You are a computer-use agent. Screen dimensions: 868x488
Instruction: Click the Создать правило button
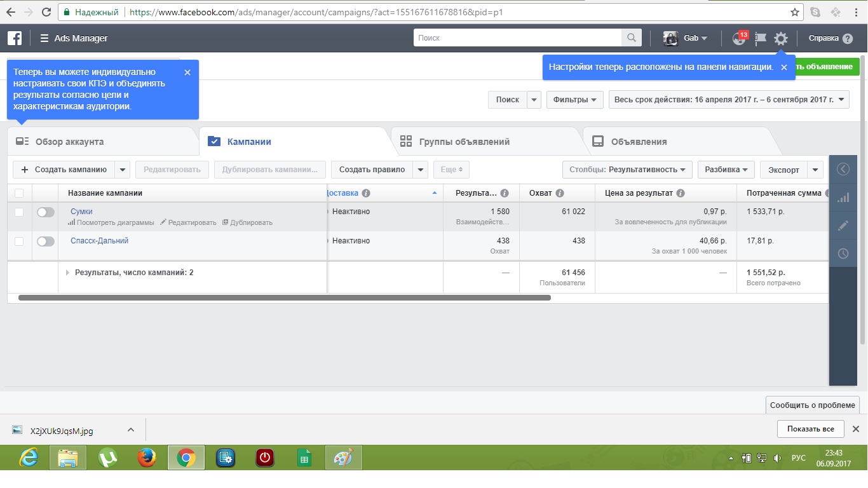coord(372,170)
